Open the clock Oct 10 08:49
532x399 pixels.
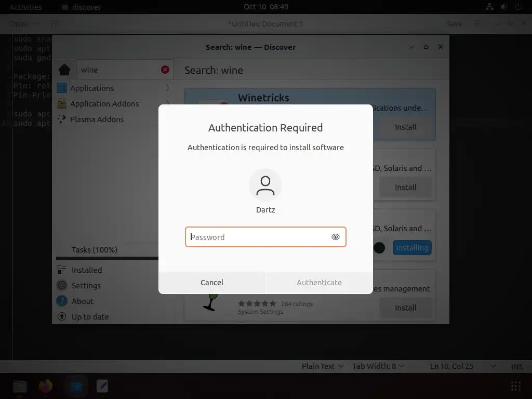pos(266,7)
